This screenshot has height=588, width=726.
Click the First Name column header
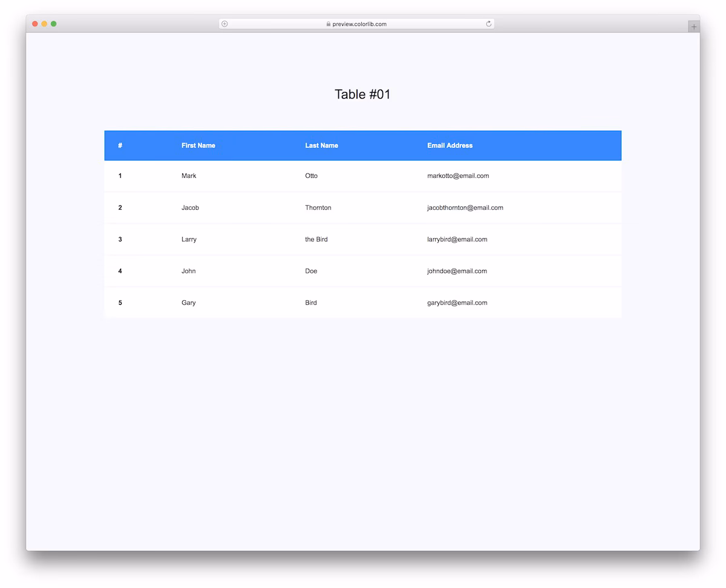(198, 146)
